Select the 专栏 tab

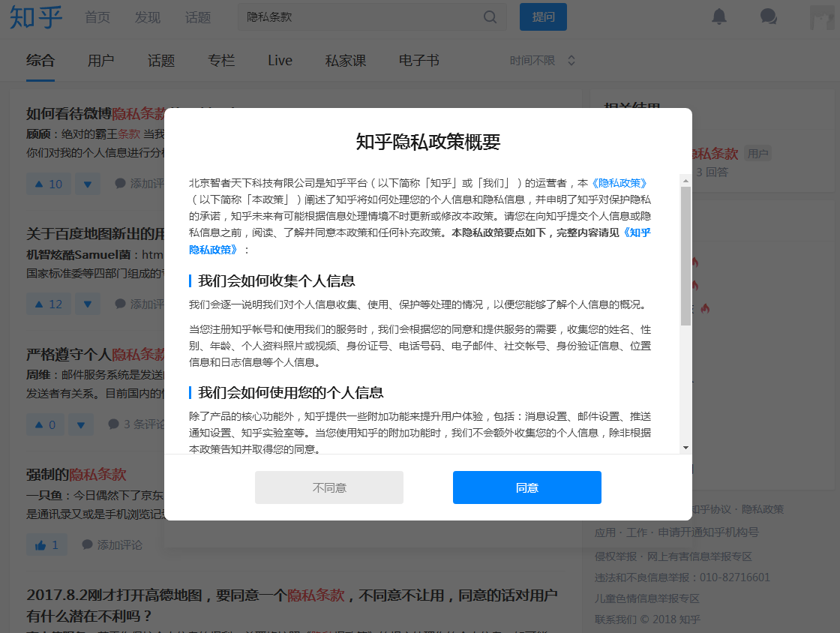point(221,61)
